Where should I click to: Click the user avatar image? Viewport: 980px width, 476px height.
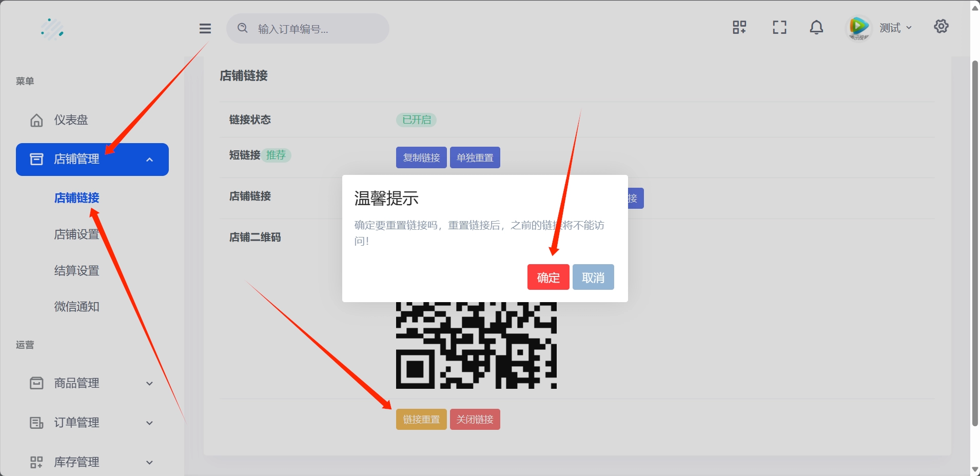coord(858,28)
